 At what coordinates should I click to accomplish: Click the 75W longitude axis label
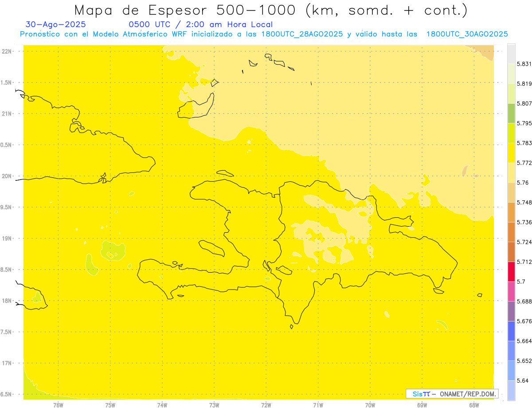(110, 405)
